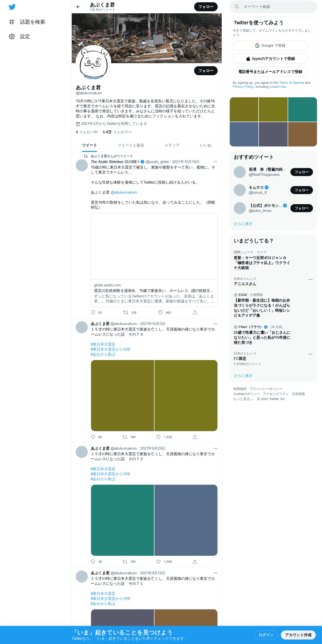Focus the キーワード検索 search field
The width and height of the screenshot is (322, 644).
(x=273, y=7)
